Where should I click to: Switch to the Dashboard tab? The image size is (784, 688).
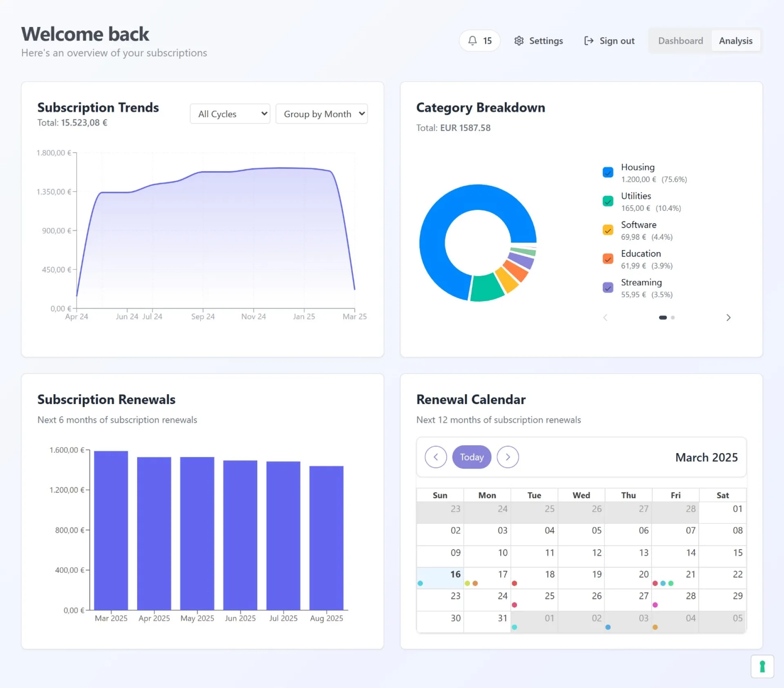[x=680, y=41]
